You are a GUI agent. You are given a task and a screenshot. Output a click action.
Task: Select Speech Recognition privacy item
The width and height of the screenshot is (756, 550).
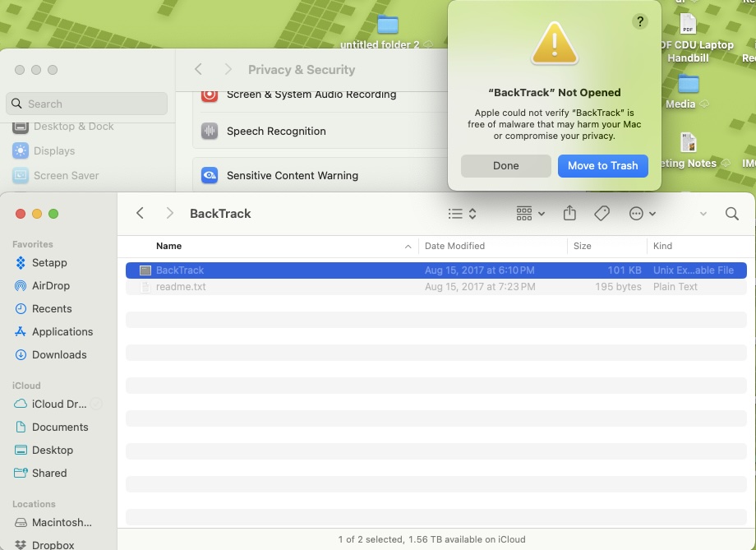(276, 132)
